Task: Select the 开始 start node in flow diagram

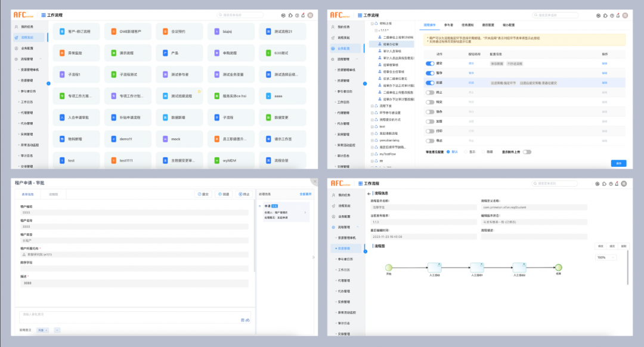Action: [389, 268]
